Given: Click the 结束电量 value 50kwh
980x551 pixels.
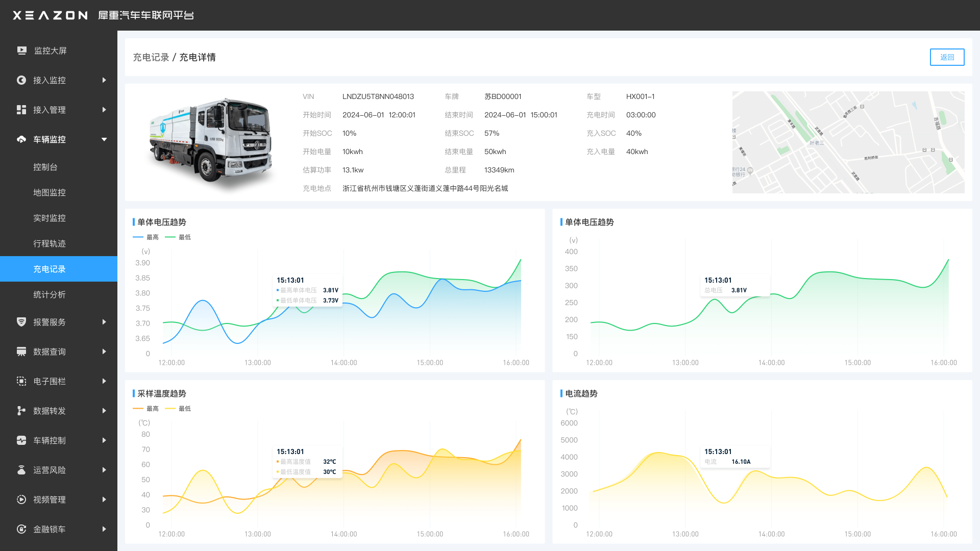Looking at the screenshot, I should tap(495, 152).
